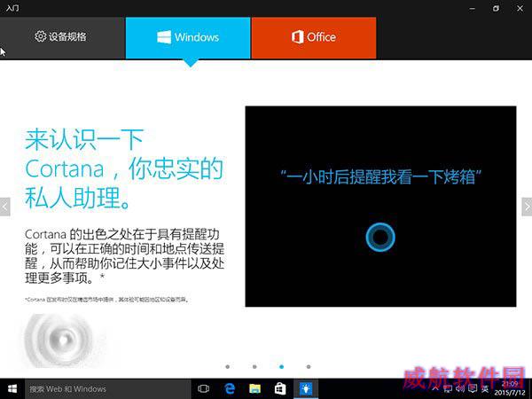Click the *Cortana footnote text
Viewport: 532px width, 399px height.
(107, 300)
